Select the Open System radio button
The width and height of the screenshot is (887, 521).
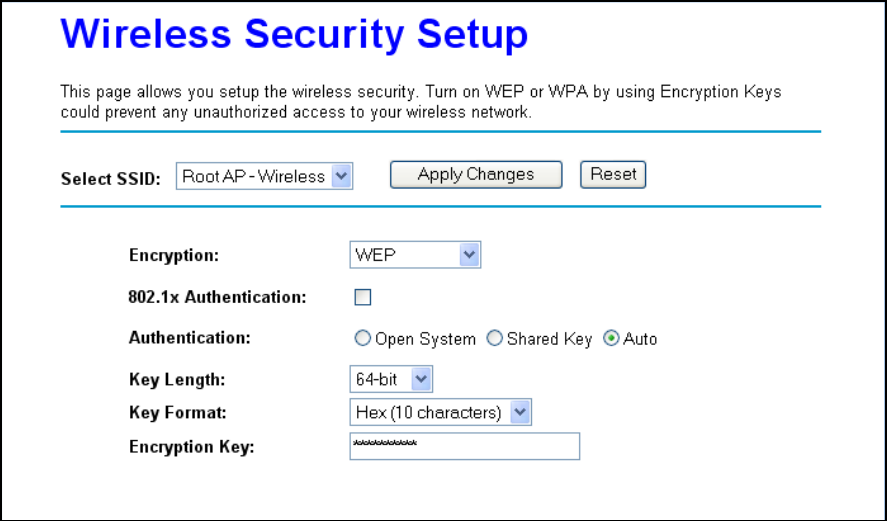pos(363,339)
